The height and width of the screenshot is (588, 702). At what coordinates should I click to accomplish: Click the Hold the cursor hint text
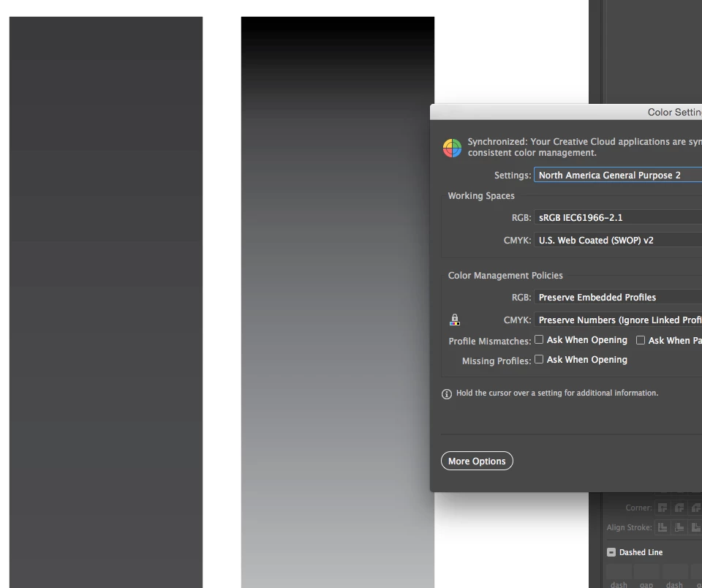tap(557, 393)
